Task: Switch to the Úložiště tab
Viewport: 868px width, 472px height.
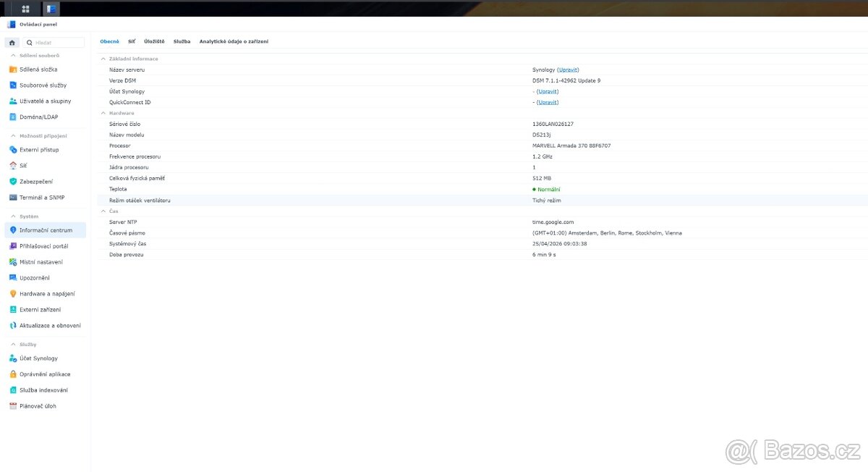Action: coord(153,41)
